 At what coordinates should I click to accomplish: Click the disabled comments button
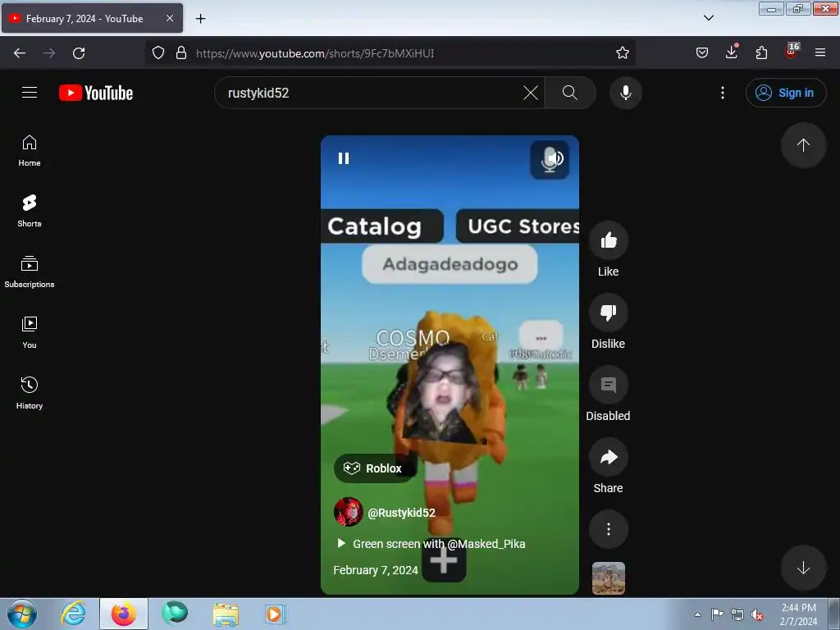point(608,385)
